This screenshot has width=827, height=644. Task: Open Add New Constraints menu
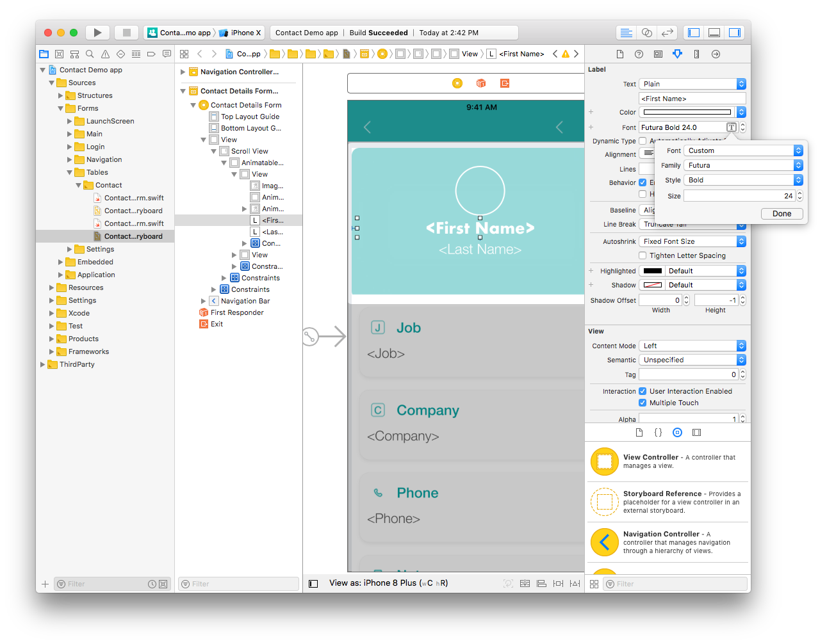point(558,583)
